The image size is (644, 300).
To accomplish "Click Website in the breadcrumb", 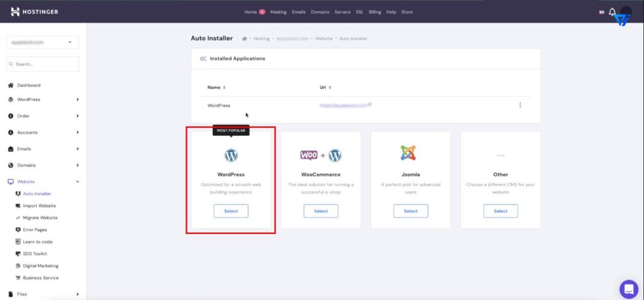I will [324, 38].
